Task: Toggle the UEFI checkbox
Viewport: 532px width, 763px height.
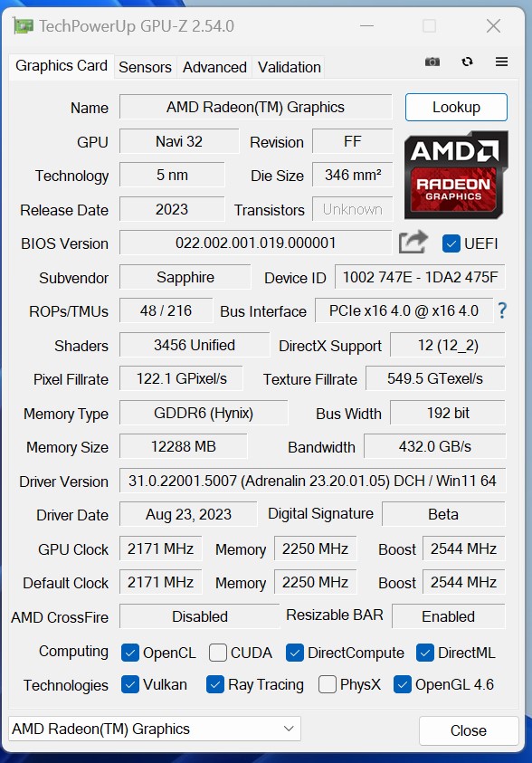Action: (449, 243)
